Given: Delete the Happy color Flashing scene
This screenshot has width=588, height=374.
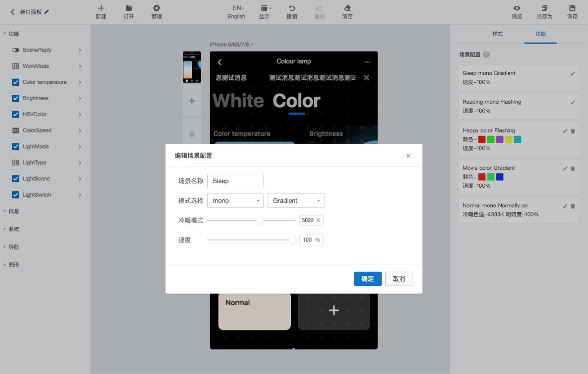Looking at the screenshot, I should click(x=573, y=131).
